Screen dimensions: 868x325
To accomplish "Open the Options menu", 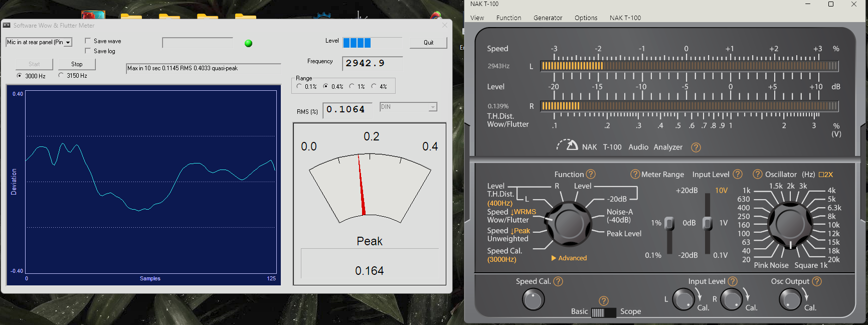I will pos(586,18).
